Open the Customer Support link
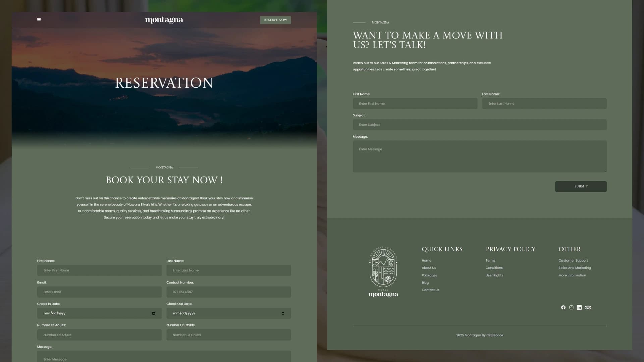This screenshot has width=644, height=362. pyautogui.click(x=573, y=260)
